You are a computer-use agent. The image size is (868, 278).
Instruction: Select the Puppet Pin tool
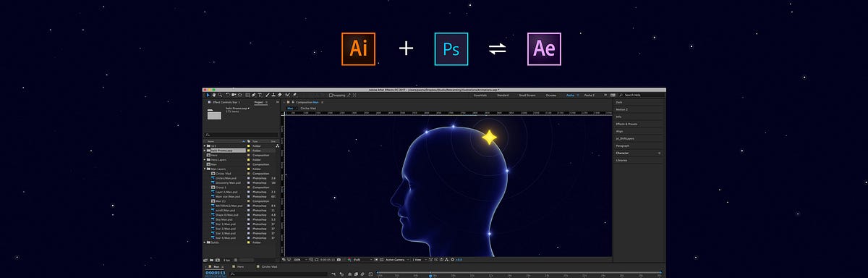coord(294,95)
